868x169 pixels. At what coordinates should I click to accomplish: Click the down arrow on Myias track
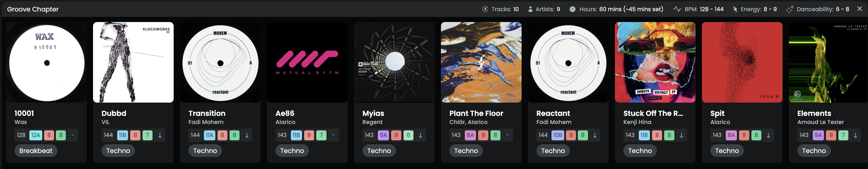pos(420,135)
